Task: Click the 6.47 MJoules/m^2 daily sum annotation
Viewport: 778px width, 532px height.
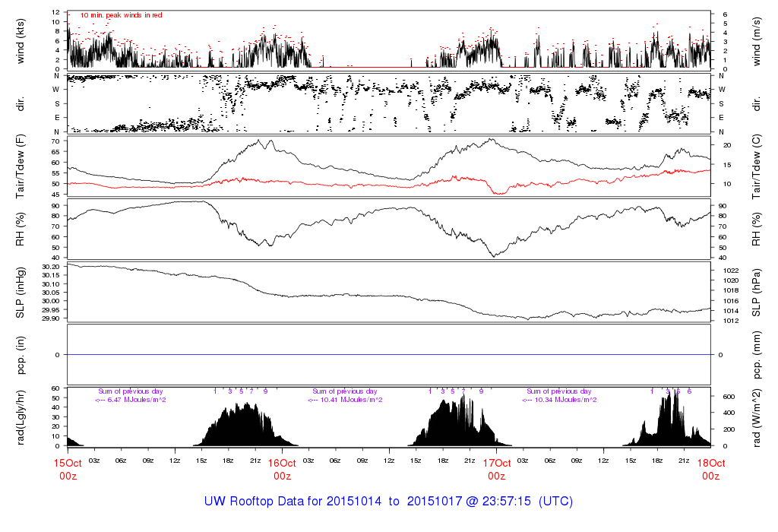Action: coord(131,400)
